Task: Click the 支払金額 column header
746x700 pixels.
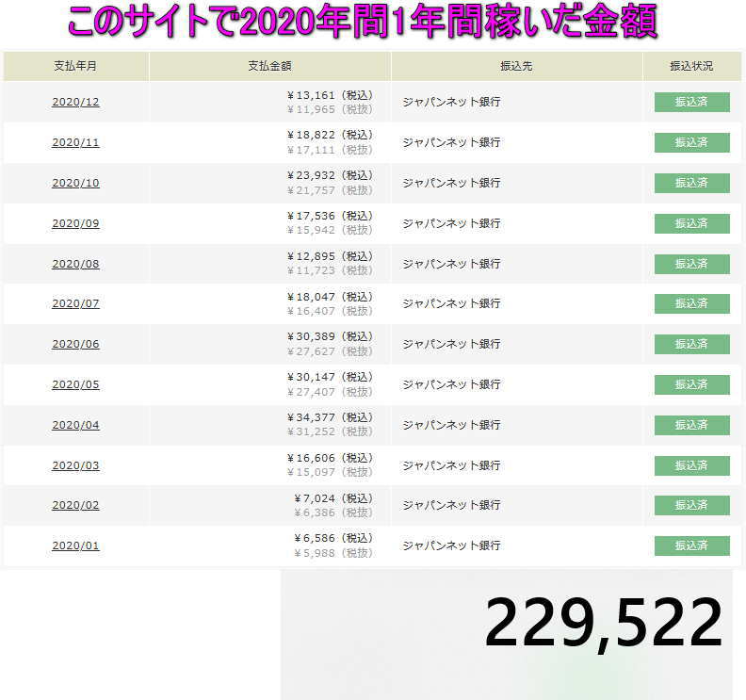Action: tap(269, 66)
